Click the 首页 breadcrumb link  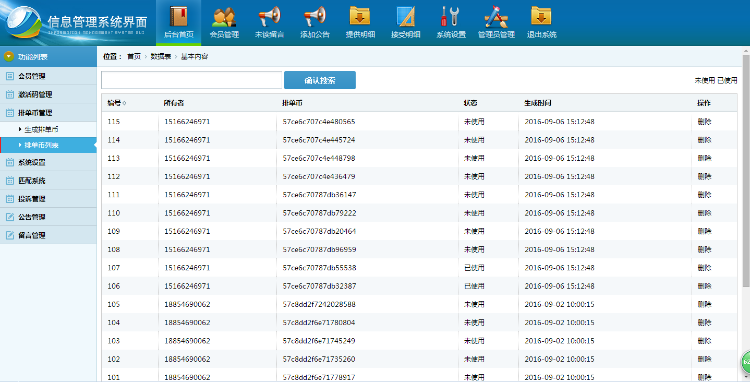[x=134, y=56]
